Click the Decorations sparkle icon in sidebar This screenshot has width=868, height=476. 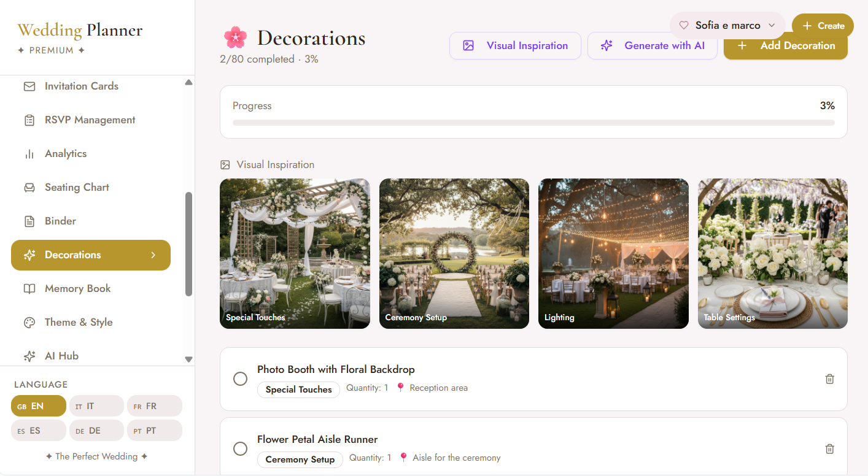click(x=29, y=255)
